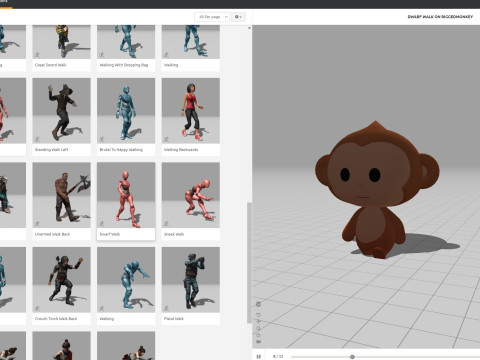Click the 'Walking Backwards' label
The height and width of the screenshot is (360, 480).
pos(181,150)
